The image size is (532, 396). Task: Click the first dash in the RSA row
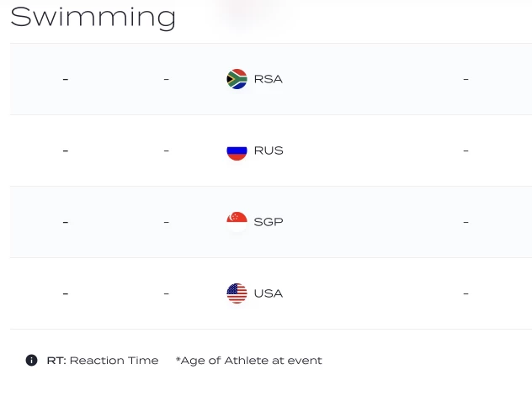tap(66, 79)
